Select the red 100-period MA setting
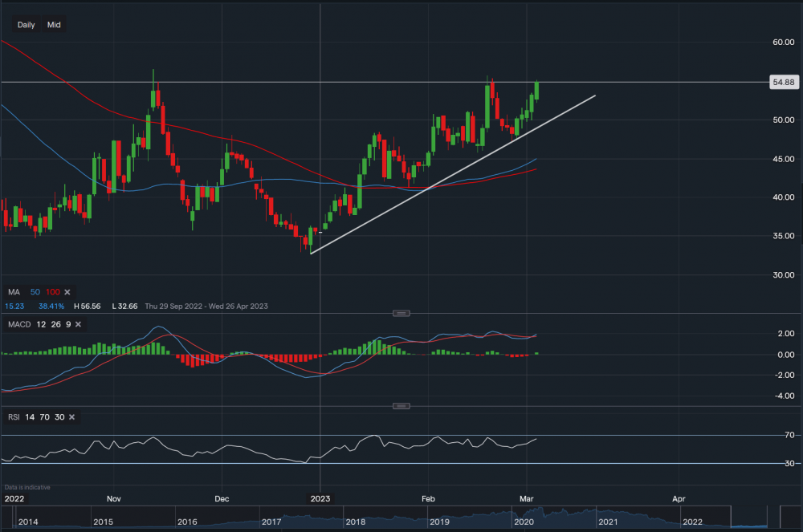Viewport: 803px width, 532px height. coord(52,292)
